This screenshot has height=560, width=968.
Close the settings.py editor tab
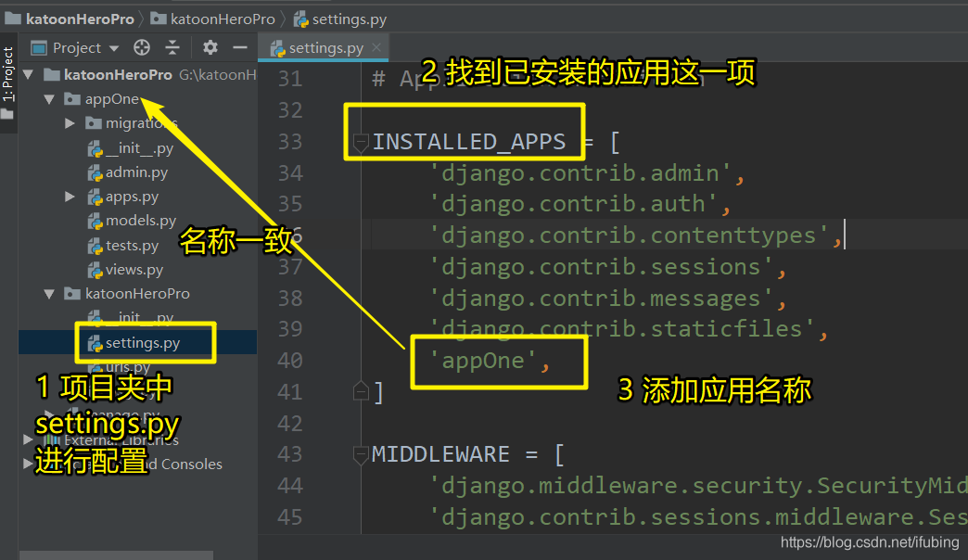coord(376,47)
